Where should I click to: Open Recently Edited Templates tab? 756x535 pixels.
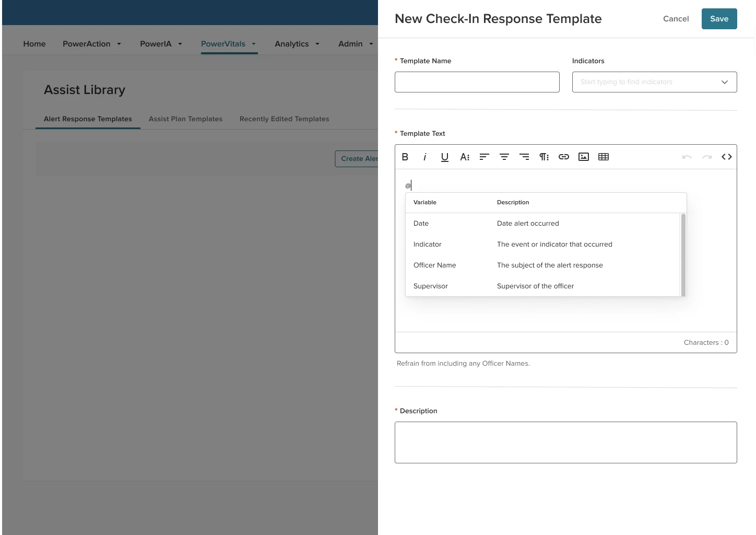[285, 119]
